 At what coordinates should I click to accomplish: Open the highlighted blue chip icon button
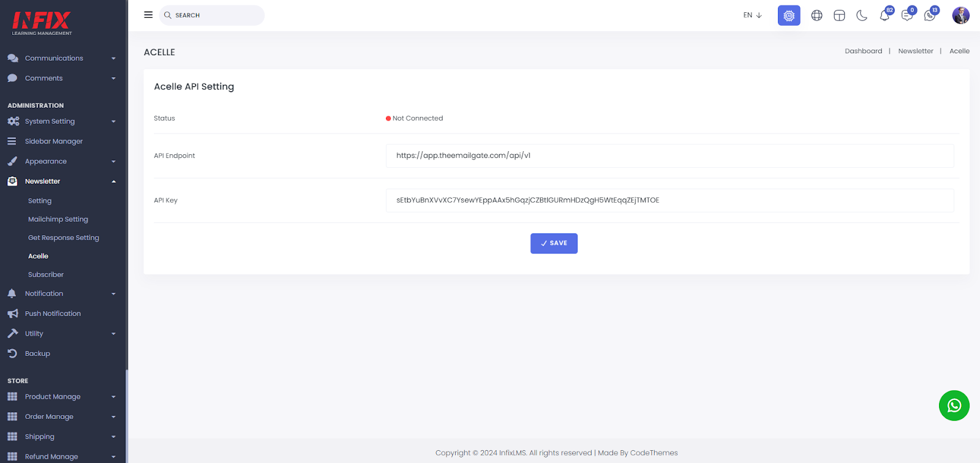coord(789,15)
